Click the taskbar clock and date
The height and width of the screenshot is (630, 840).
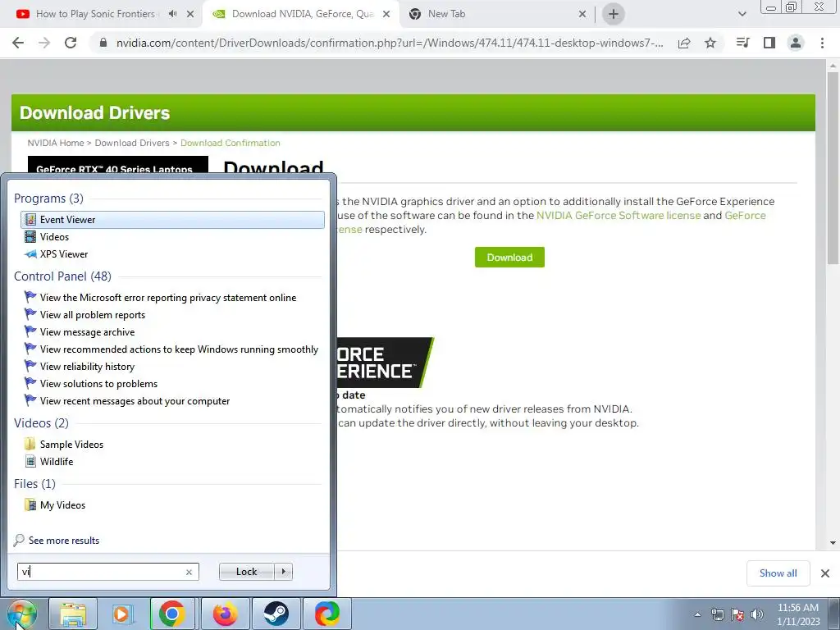tap(798, 614)
